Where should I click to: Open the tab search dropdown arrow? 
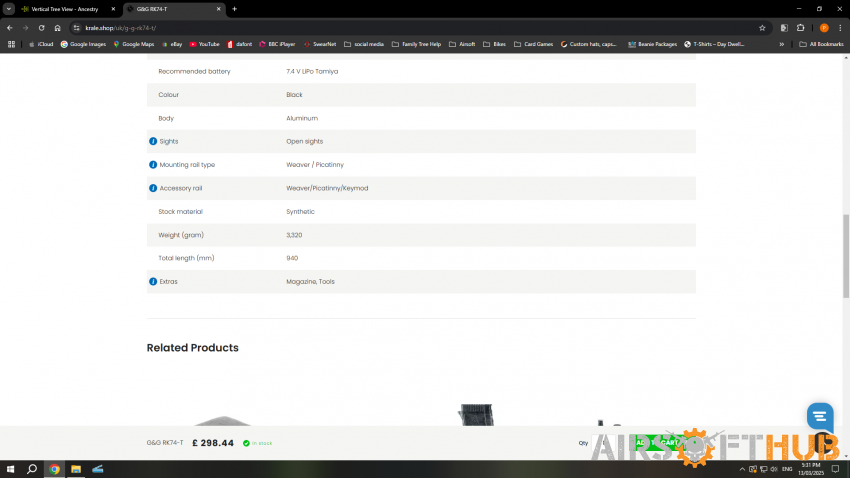9,9
